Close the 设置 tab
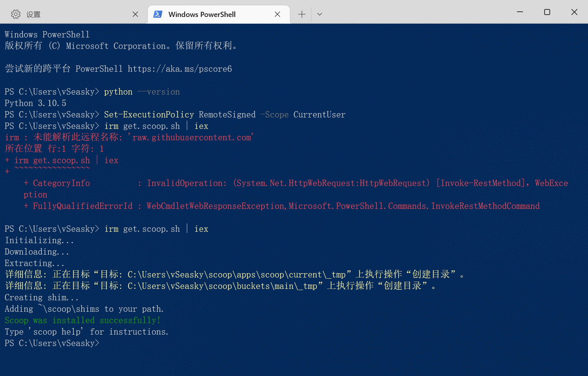 point(135,14)
